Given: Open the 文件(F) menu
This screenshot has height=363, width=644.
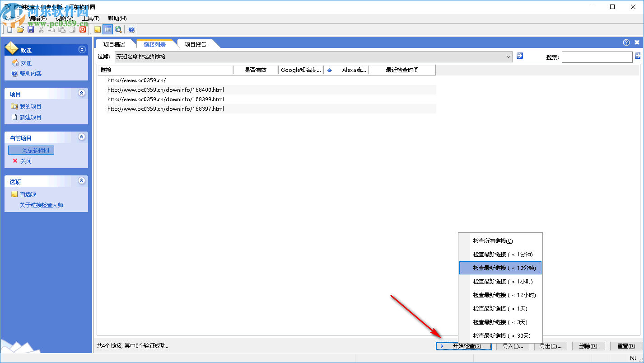Looking at the screenshot, I should (12, 19).
